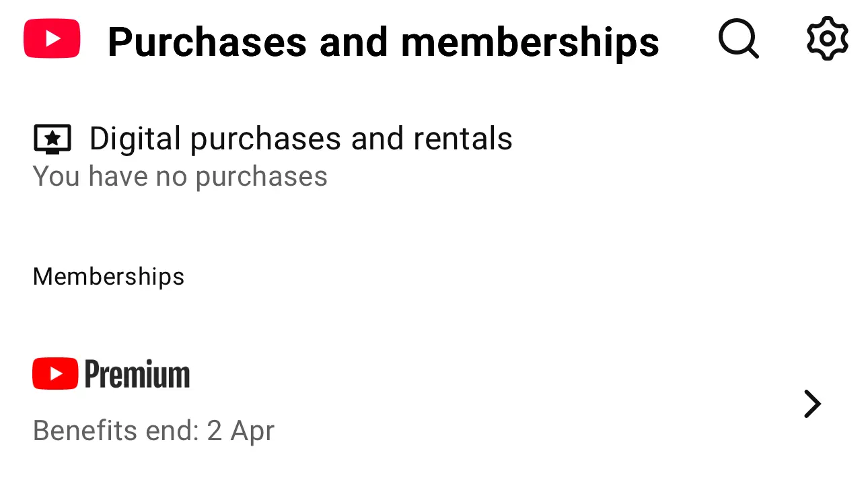Viewport: 868px width, 494px height.
Task: Tap the word "memberships" in the title
Action: 530,42
